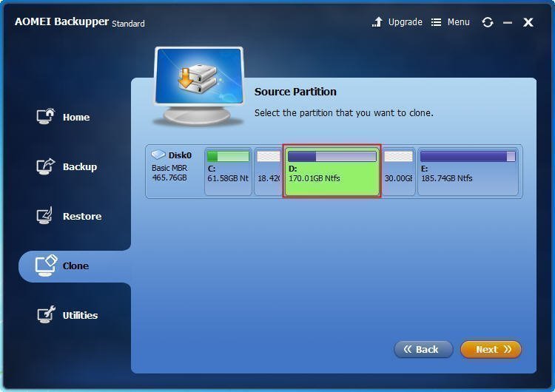
Task: Click the D: partition usage bar
Action: [332, 156]
